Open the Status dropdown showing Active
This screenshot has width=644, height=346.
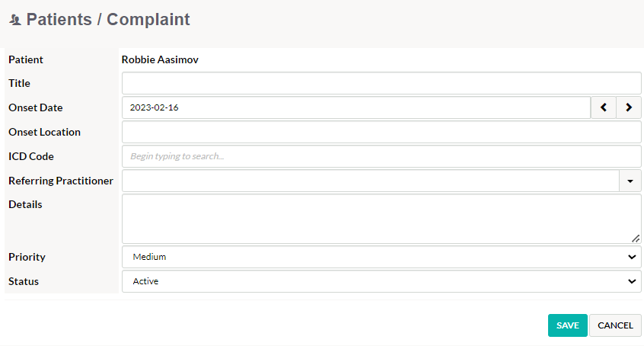coord(381,281)
